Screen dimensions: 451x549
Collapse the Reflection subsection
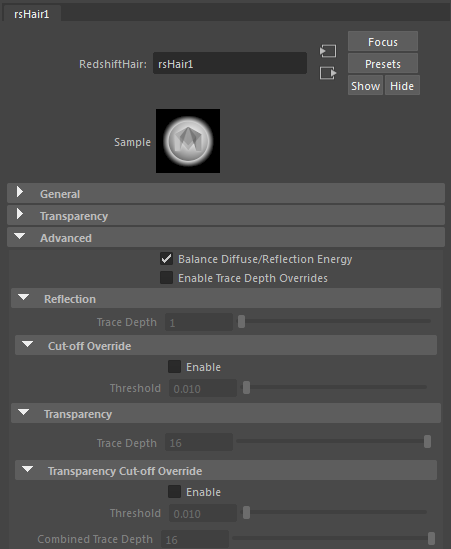[x=226, y=299]
